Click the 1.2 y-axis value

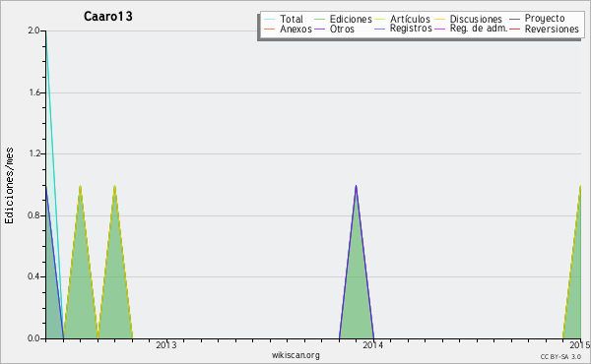(33, 153)
